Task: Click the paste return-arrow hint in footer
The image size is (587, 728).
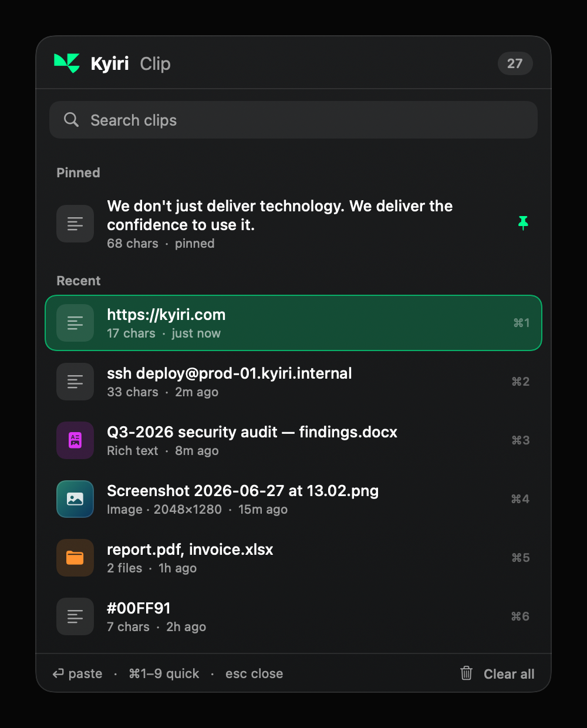Action: click(77, 673)
